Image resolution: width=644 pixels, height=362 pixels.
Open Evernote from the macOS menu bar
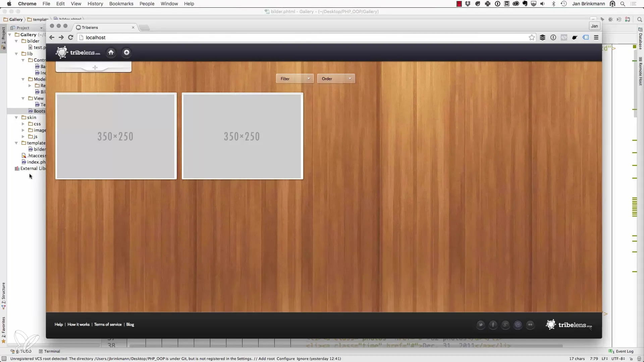tap(525, 4)
